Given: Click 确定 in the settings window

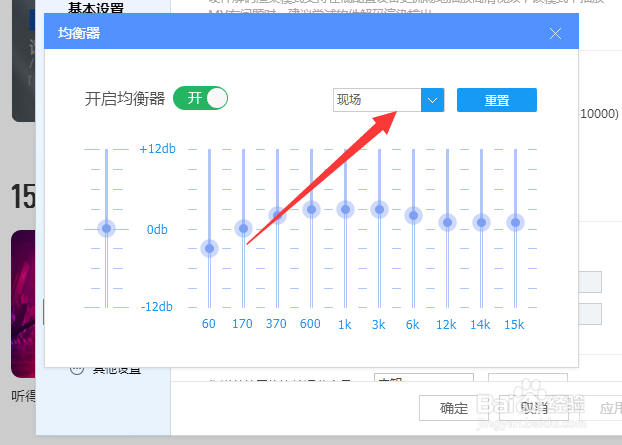Looking at the screenshot, I should [453, 408].
